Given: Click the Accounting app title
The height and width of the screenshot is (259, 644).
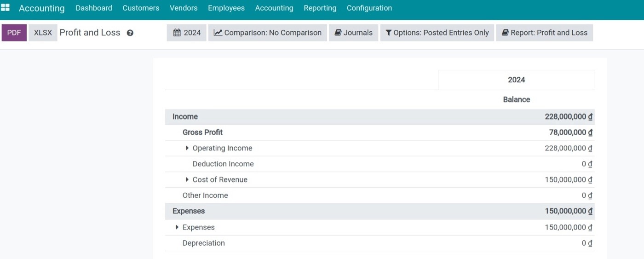Looking at the screenshot, I should click(42, 8).
